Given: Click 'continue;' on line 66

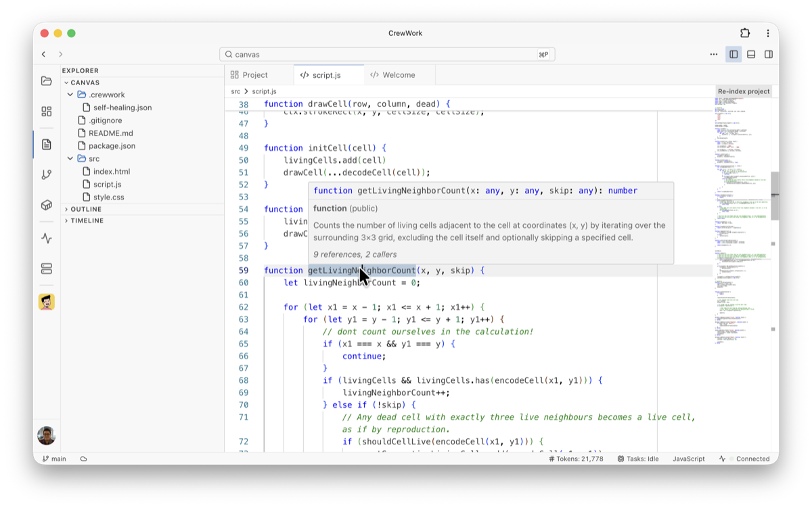Looking at the screenshot, I should (364, 356).
